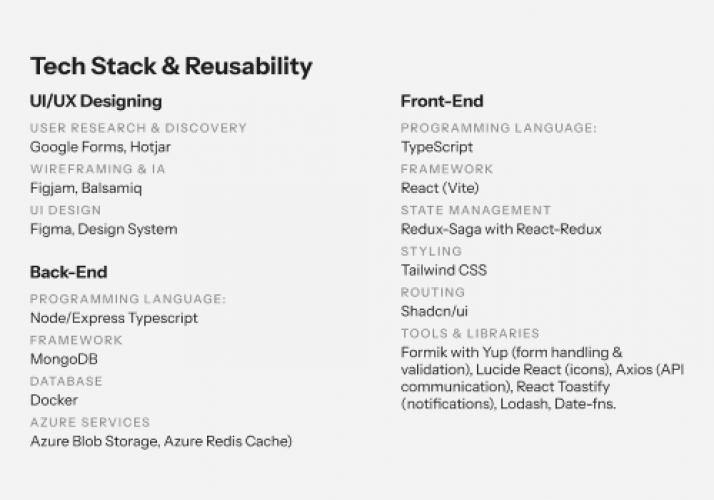Select the "Docker" entry
Screen dimensions: 714x500
click(x=54, y=400)
